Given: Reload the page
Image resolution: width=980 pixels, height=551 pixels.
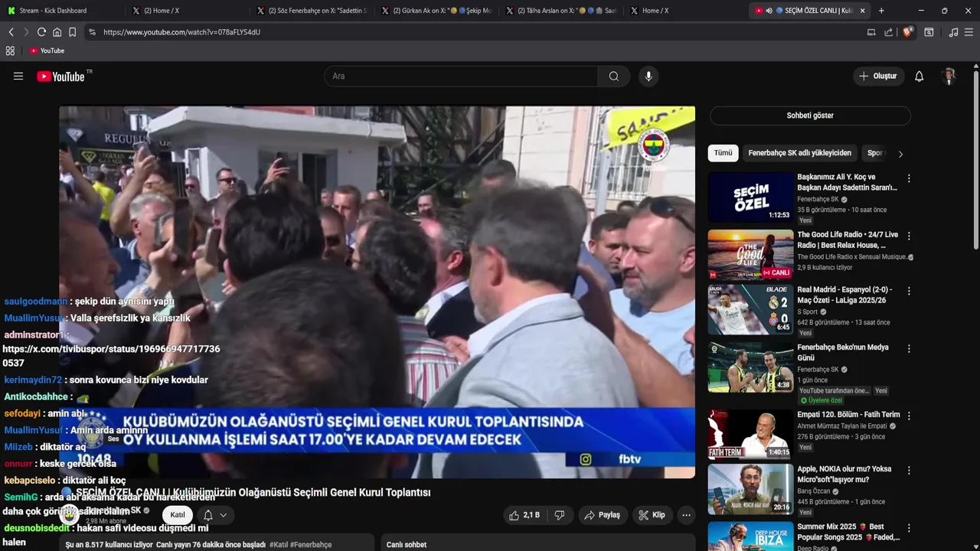Looking at the screenshot, I should pyautogui.click(x=41, y=32).
